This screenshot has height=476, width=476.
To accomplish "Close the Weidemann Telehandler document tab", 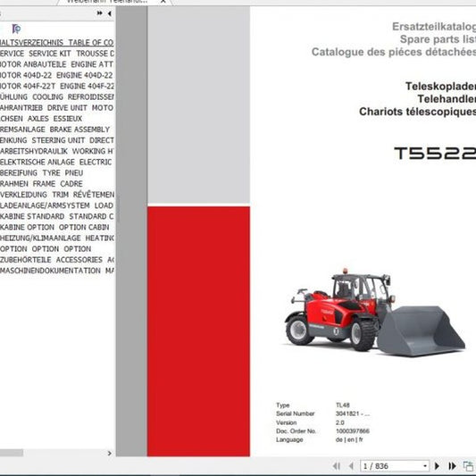I will (163, 2).
